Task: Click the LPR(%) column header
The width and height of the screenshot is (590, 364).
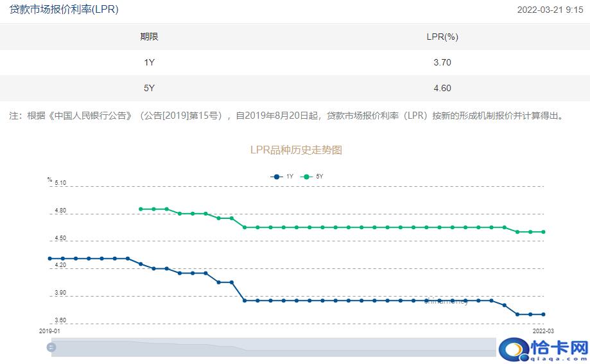Action: point(442,37)
